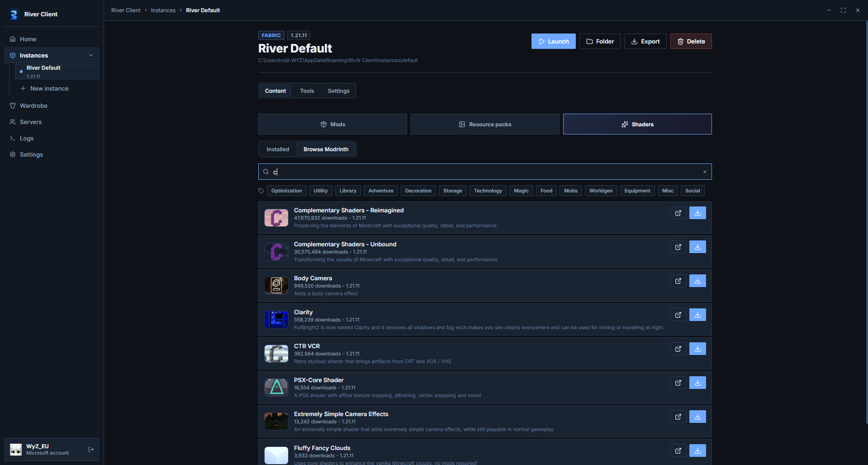Open CTR VCR external link icon
Viewport: 868px width, 465px height.
[x=678, y=349]
